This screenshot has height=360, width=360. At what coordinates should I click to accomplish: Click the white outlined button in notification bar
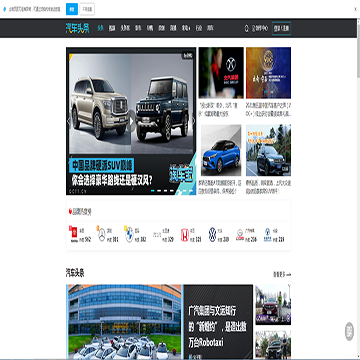point(87,9)
